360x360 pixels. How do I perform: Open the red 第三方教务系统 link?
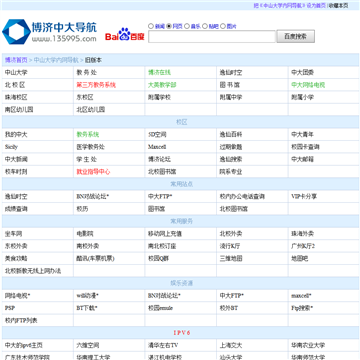coord(96,85)
